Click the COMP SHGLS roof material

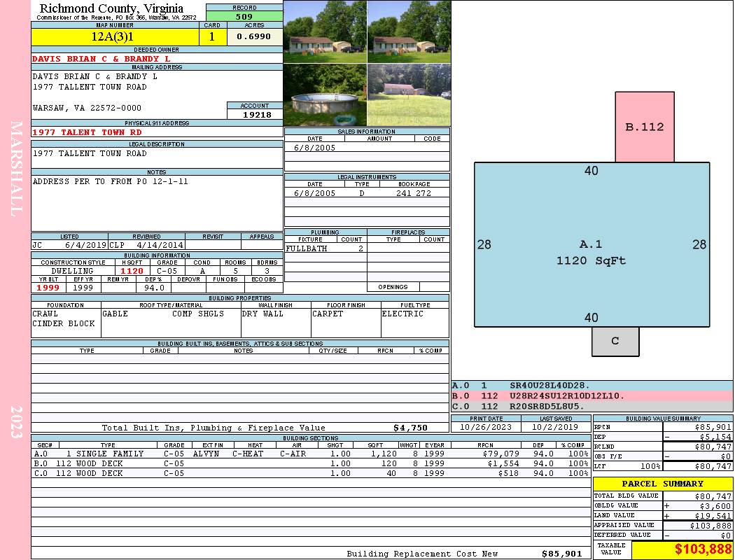click(x=198, y=314)
